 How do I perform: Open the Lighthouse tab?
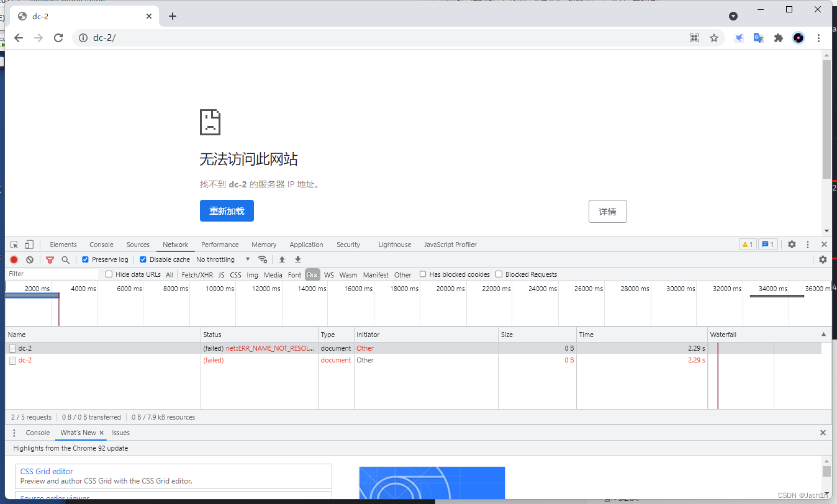pos(395,245)
